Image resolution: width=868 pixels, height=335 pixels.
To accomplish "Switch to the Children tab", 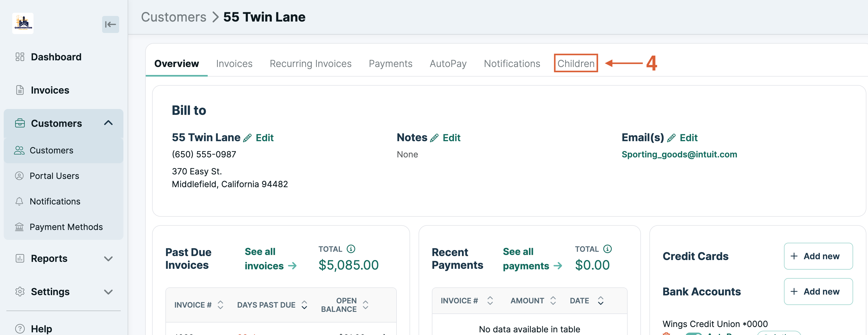I will tap(575, 63).
